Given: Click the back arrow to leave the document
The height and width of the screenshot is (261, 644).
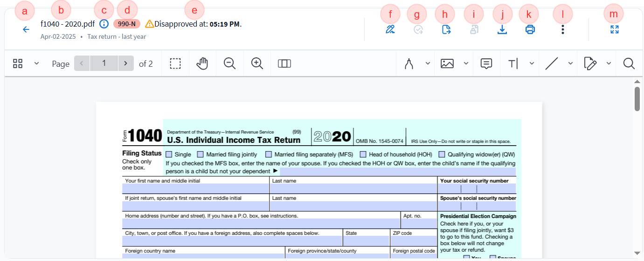Looking at the screenshot, I should pyautogui.click(x=26, y=29).
